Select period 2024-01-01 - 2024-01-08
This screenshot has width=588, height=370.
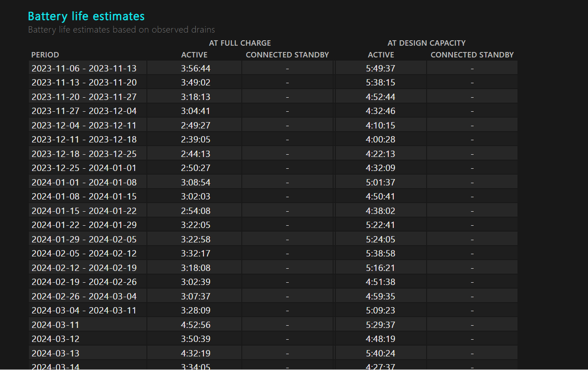(84, 182)
